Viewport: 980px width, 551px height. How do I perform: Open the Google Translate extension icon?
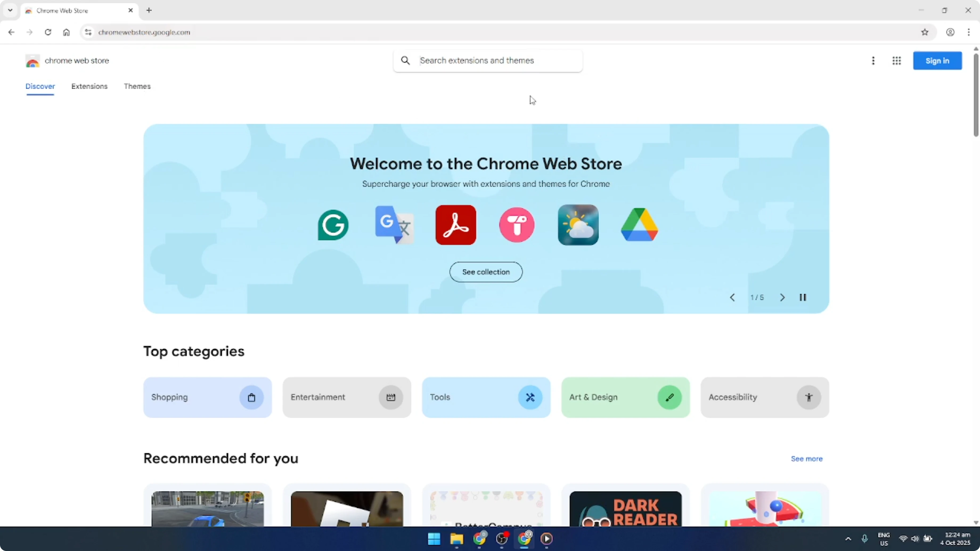(394, 225)
